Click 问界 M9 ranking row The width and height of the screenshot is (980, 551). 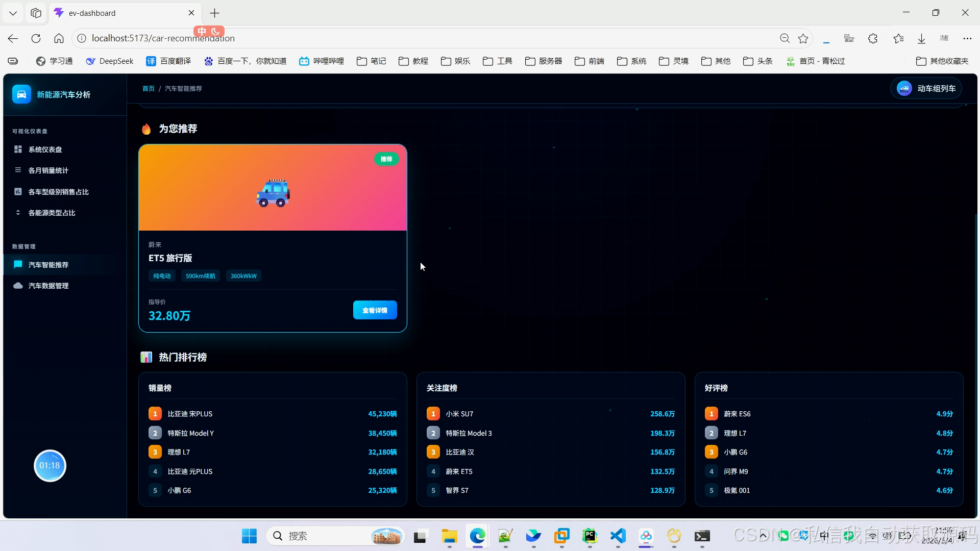tap(829, 471)
